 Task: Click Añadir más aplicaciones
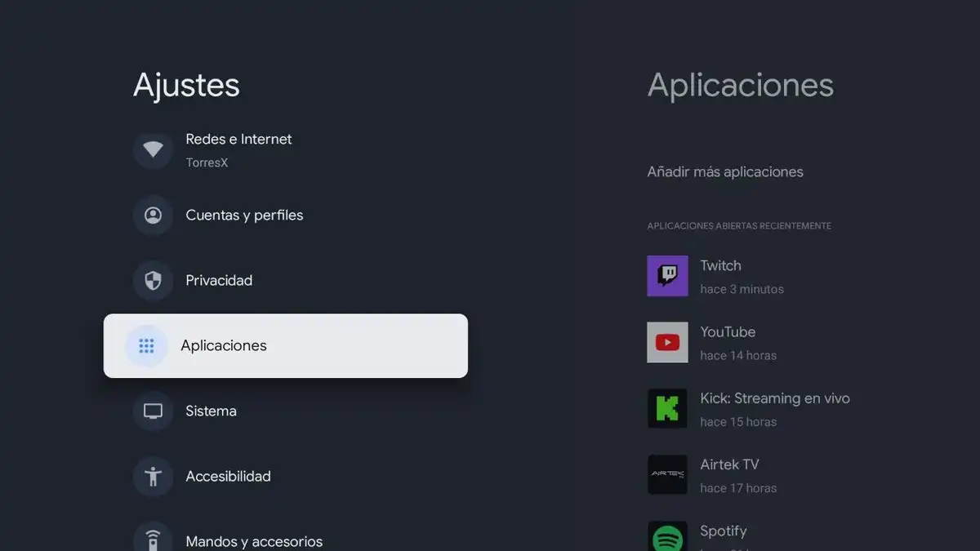click(x=725, y=172)
